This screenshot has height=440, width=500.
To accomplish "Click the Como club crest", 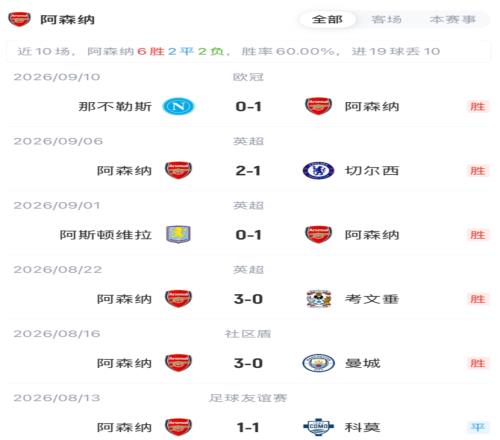I will [x=318, y=427].
